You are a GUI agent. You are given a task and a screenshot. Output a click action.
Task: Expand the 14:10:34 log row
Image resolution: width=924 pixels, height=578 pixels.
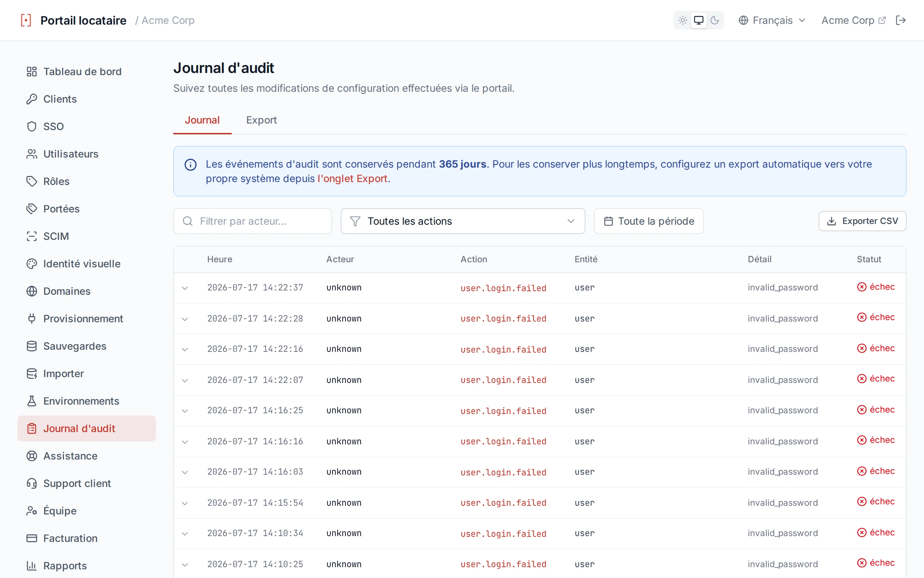click(185, 534)
